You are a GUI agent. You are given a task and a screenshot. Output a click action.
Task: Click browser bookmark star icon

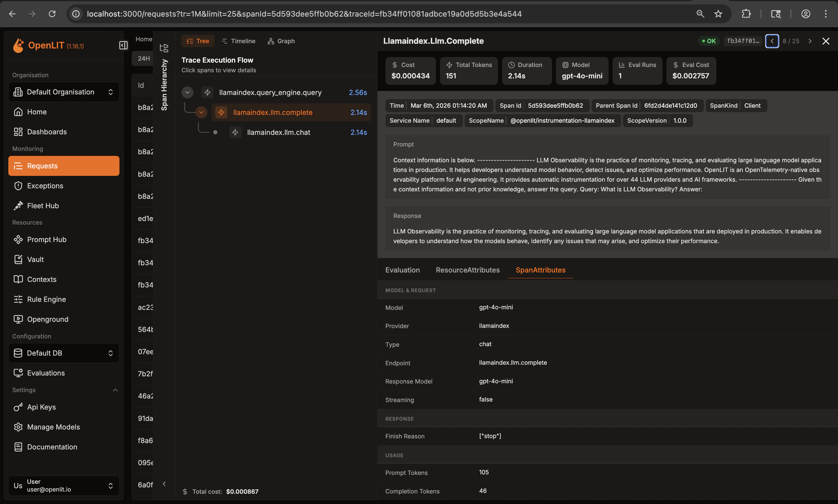(x=718, y=14)
